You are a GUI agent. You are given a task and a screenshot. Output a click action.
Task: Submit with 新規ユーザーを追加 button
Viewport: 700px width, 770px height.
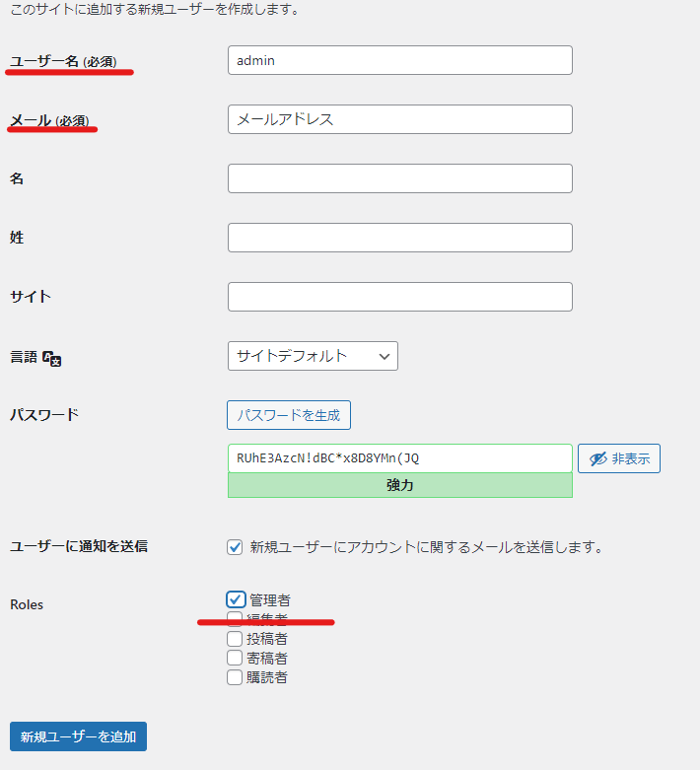(x=78, y=736)
